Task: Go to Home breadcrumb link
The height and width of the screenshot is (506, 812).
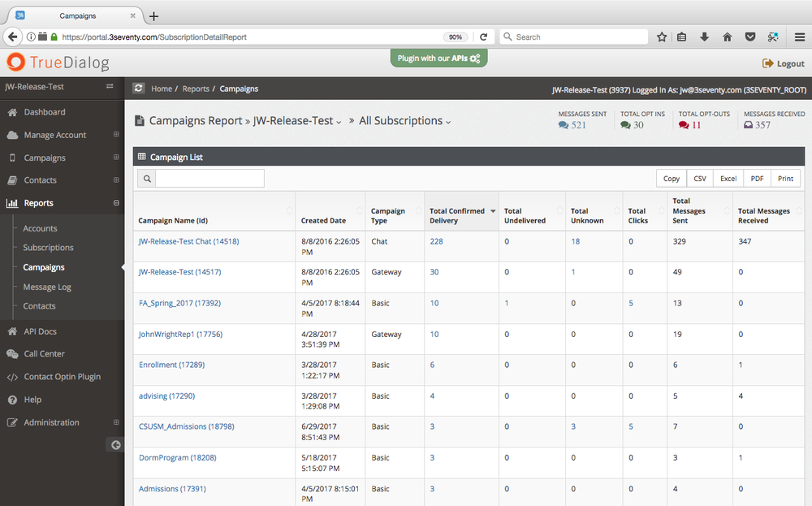Action: tap(162, 89)
